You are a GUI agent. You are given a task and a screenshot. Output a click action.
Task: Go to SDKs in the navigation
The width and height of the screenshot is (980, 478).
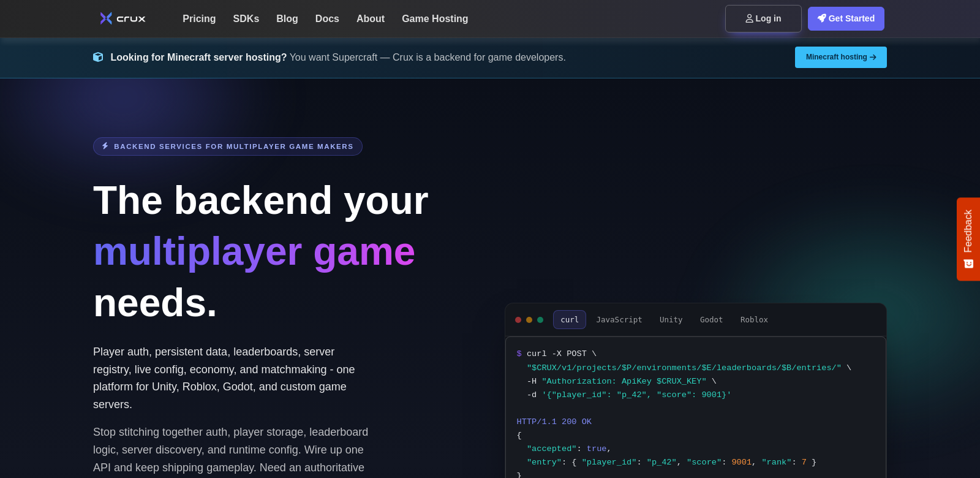(x=246, y=19)
